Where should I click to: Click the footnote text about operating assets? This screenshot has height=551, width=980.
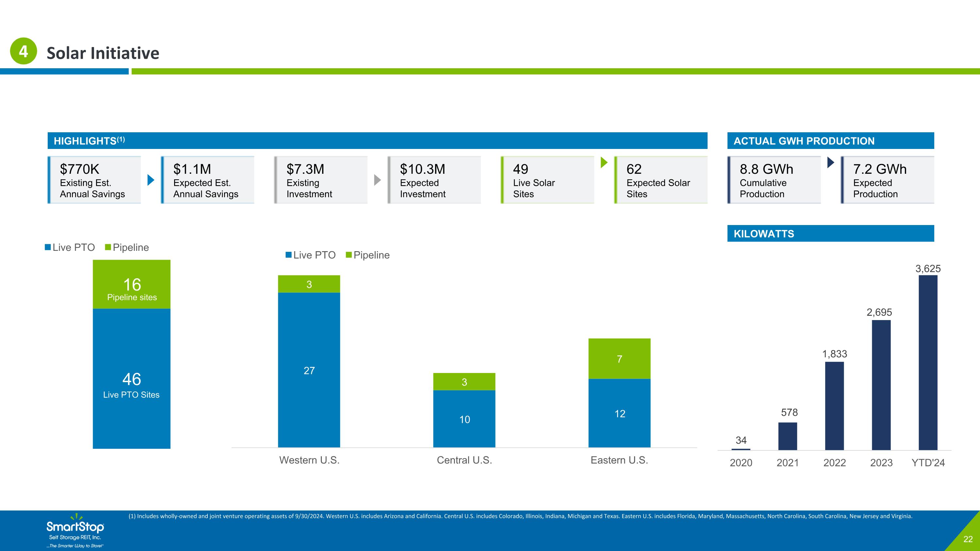[520, 516]
